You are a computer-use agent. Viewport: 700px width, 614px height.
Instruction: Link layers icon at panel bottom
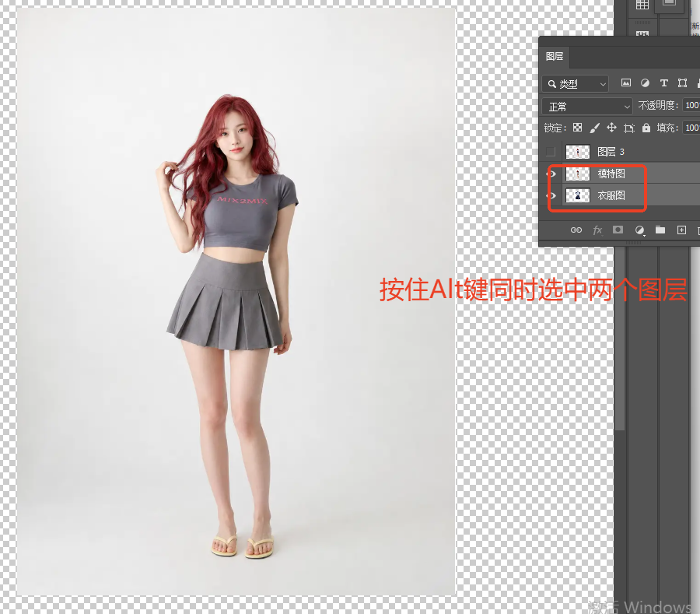(x=576, y=230)
